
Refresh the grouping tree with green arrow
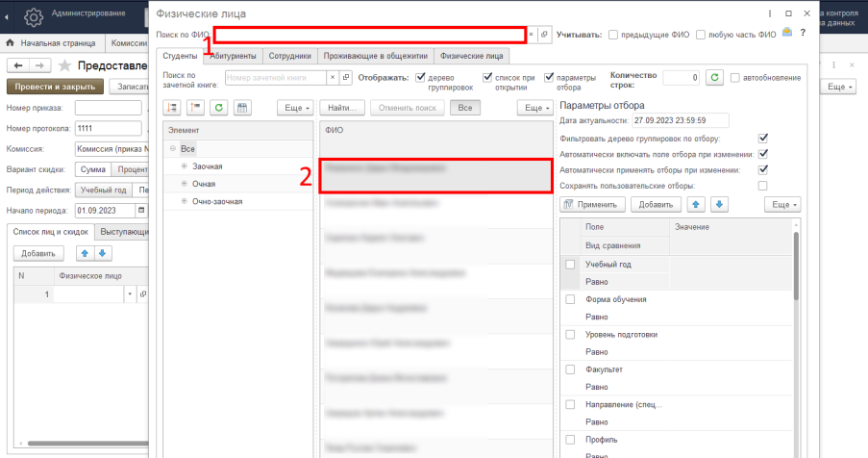(218, 108)
